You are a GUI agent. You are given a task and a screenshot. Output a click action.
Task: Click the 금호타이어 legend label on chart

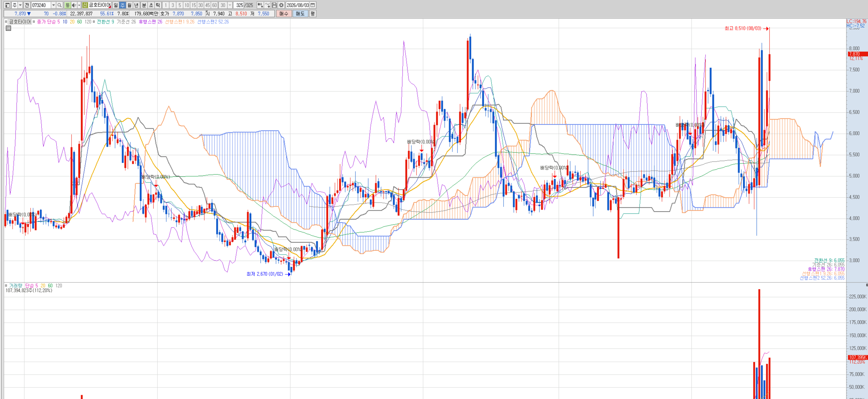(x=20, y=21)
